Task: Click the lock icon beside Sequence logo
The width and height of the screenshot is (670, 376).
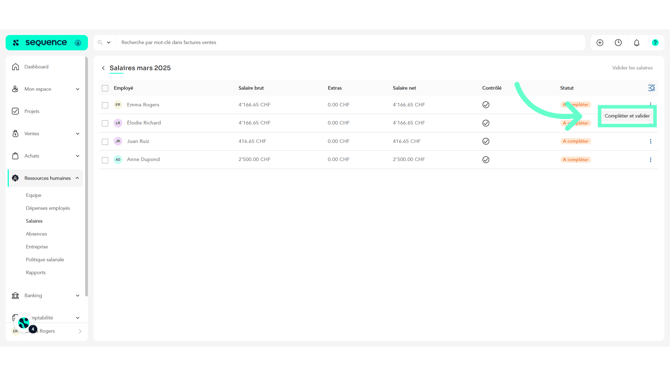Action: point(78,43)
